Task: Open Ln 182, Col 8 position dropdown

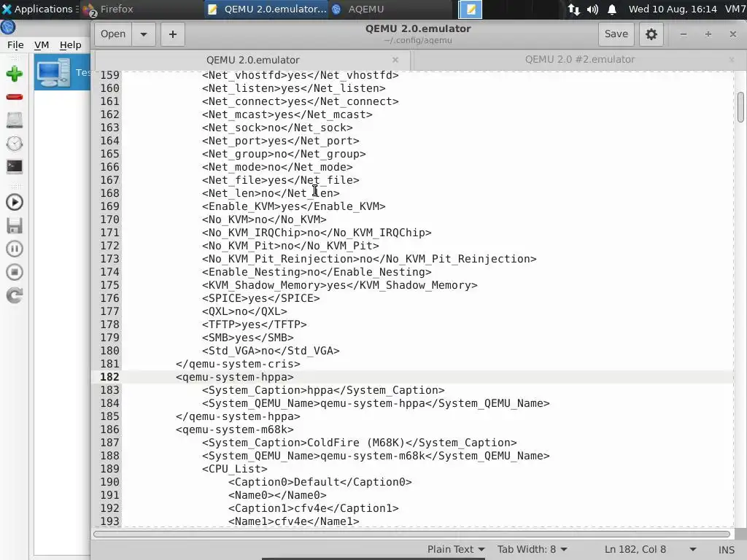Action: [x=650, y=549]
